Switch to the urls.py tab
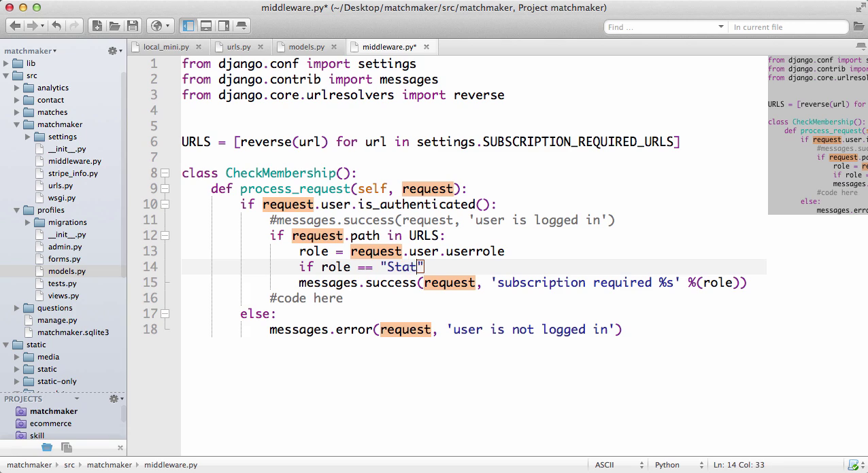868x473 pixels. (239, 47)
